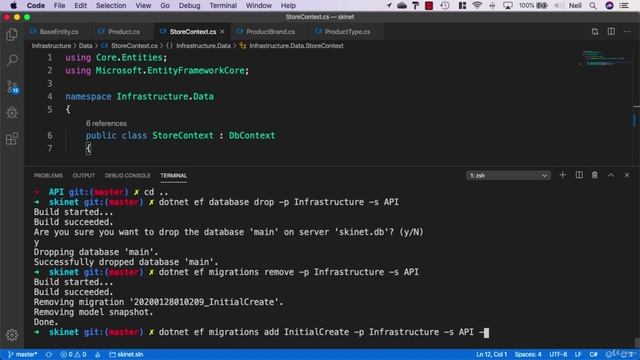
Task: Open the Go menu
Action: point(165,5)
